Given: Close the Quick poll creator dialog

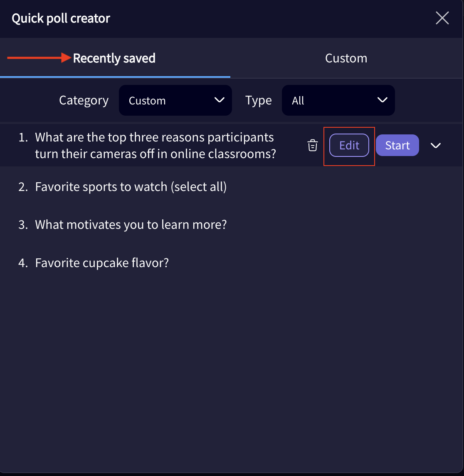Looking at the screenshot, I should pos(442,18).
